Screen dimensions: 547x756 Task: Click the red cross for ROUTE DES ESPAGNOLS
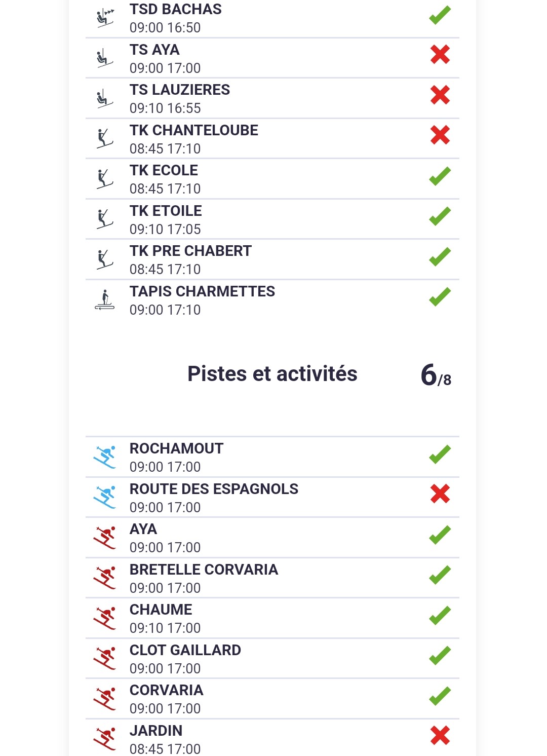coord(440,494)
